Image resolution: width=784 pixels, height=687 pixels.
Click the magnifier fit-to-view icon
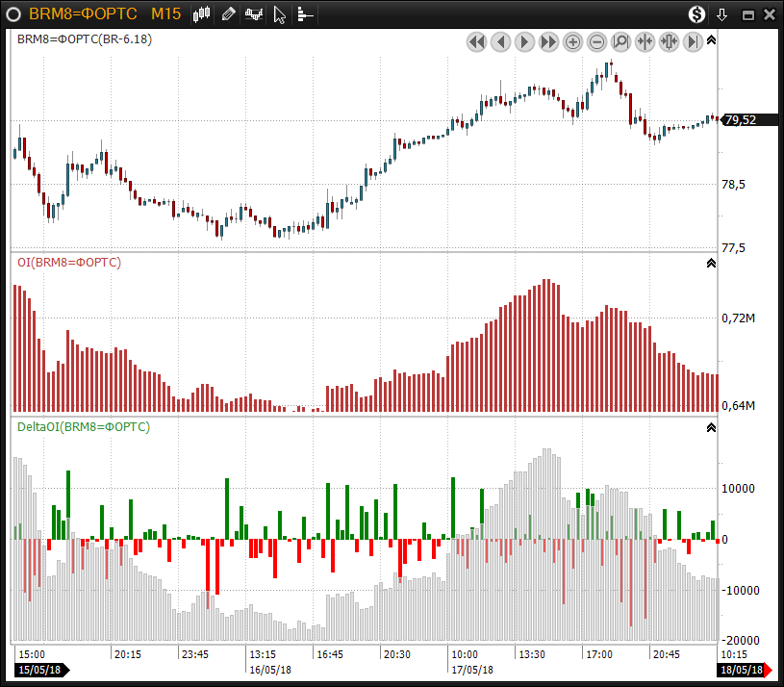(x=621, y=41)
